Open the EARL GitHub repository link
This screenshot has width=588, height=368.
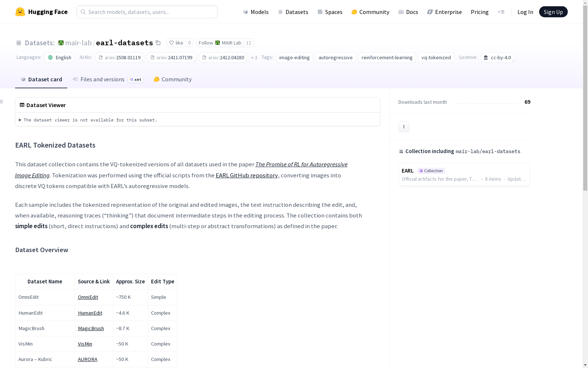(x=247, y=175)
